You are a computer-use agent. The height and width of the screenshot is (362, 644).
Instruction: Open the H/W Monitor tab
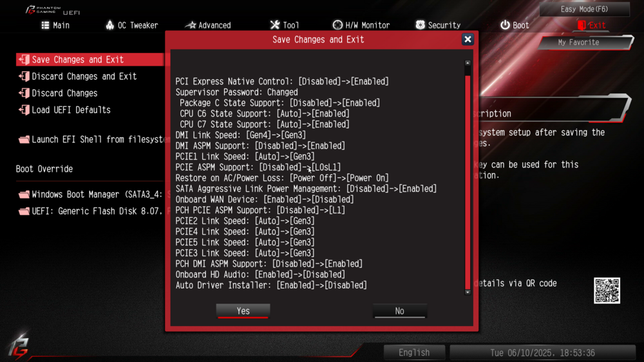[361, 25]
